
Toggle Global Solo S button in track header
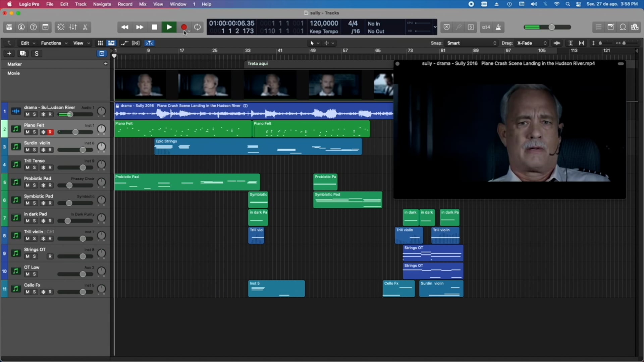[37, 54]
